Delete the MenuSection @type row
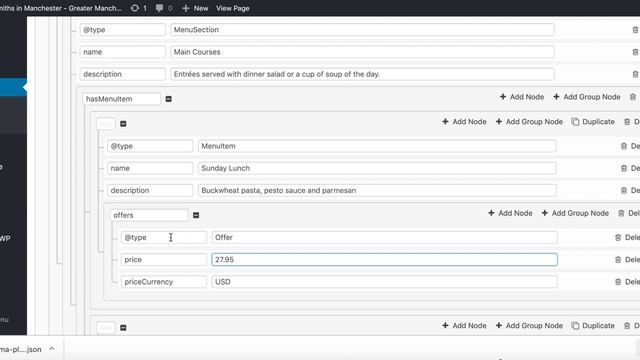The image size is (640, 360). click(635, 30)
